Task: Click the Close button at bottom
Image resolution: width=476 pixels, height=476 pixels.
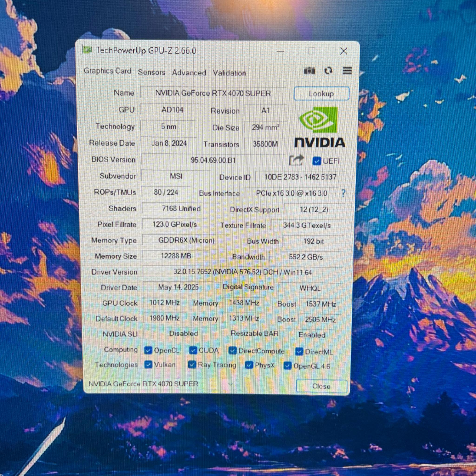Action: coord(321,386)
